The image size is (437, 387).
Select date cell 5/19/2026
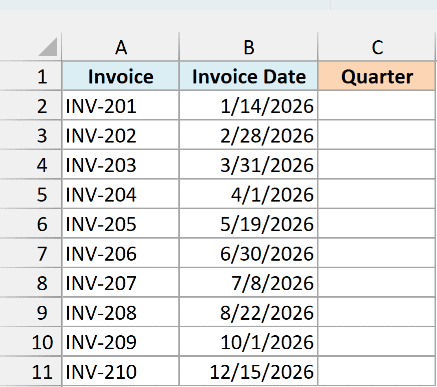(x=249, y=224)
